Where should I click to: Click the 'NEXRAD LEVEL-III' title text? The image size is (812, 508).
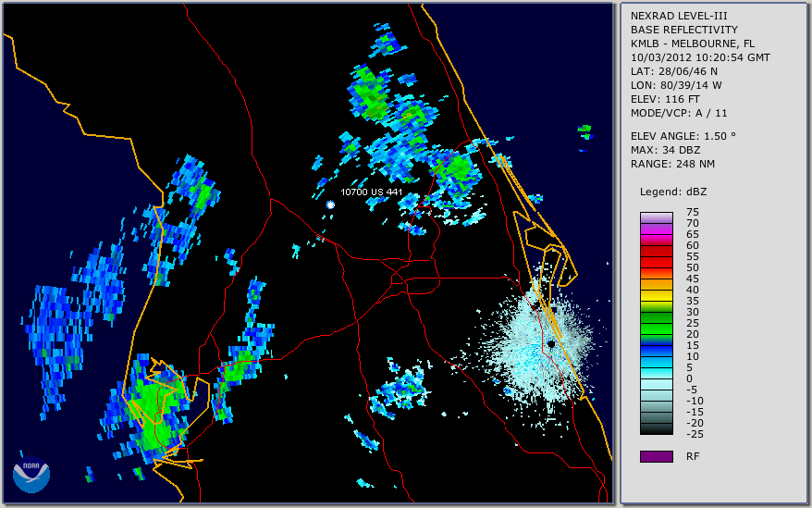point(679,16)
